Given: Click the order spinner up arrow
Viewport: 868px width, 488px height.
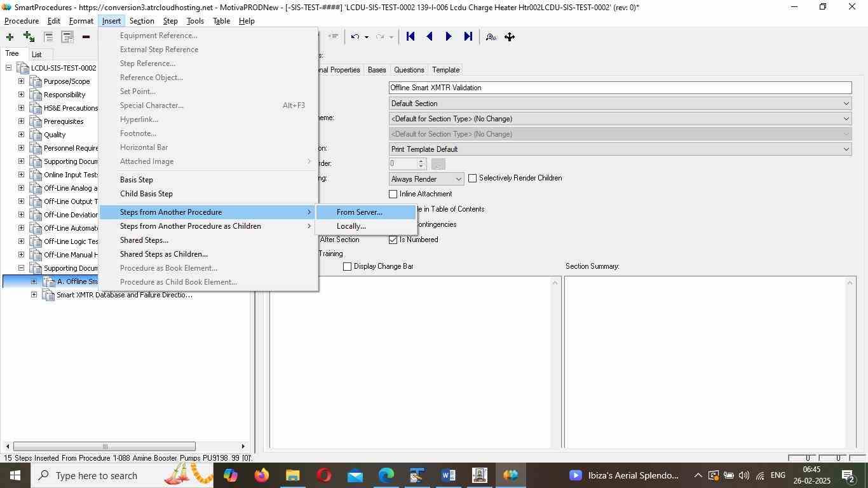Looking at the screenshot, I should pyautogui.click(x=421, y=161).
